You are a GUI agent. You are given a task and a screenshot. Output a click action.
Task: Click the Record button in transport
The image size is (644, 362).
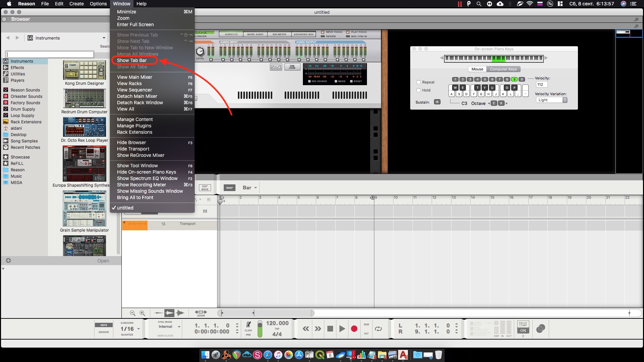point(354,329)
